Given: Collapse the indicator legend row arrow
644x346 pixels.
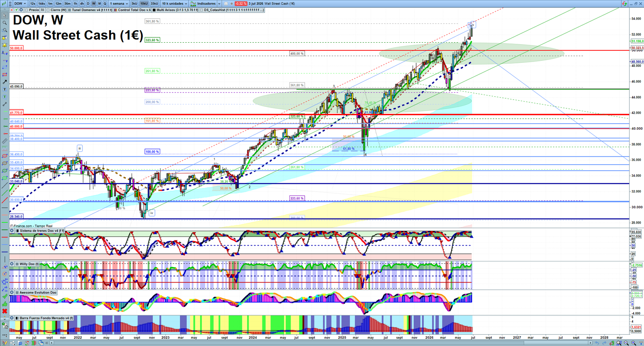Looking at the screenshot, I should [x=4, y=10].
